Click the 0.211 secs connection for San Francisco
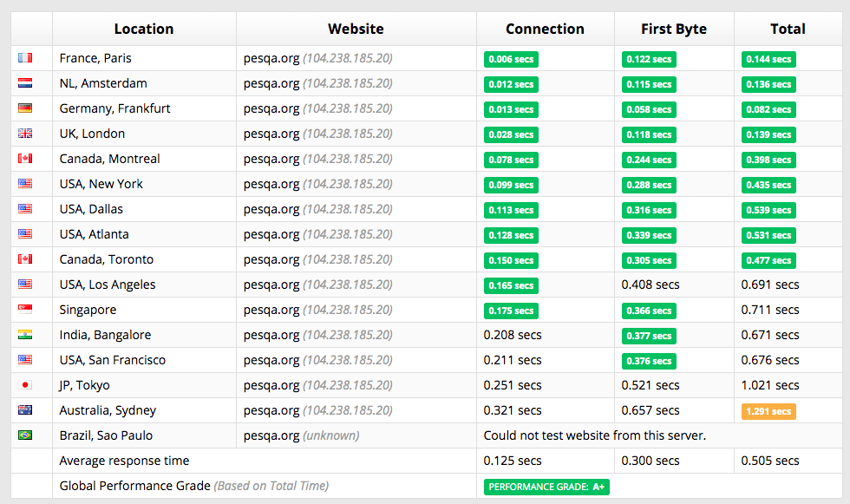Image resolution: width=850 pixels, height=504 pixels. tap(513, 360)
